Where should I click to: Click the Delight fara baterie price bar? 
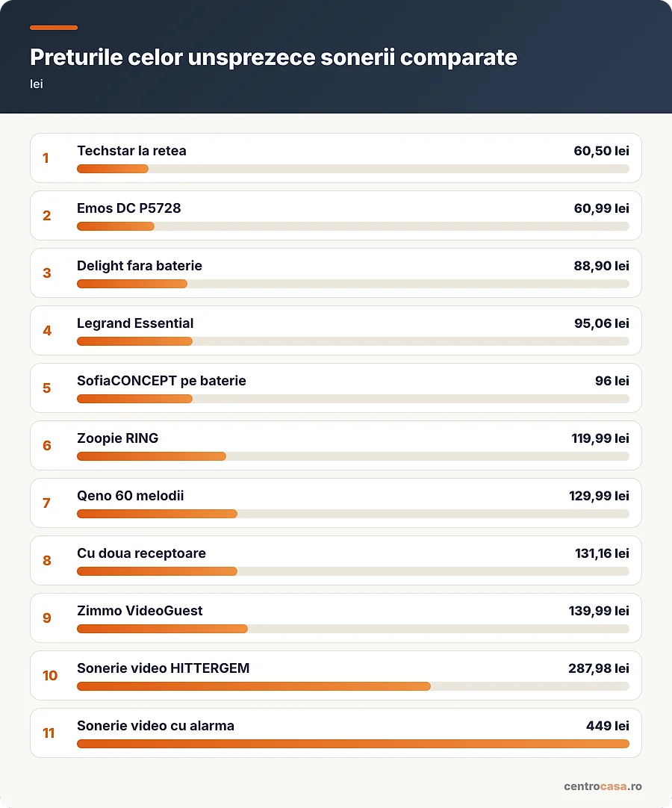pos(353,284)
